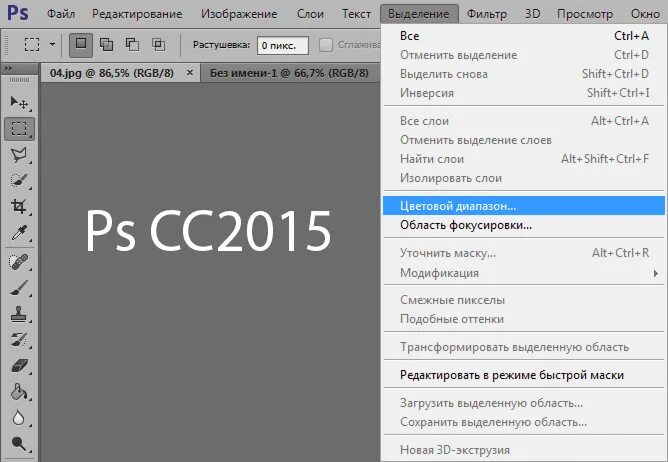Open the Просмотр menu
The width and height of the screenshot is (668, 462).
pos(585,14)
